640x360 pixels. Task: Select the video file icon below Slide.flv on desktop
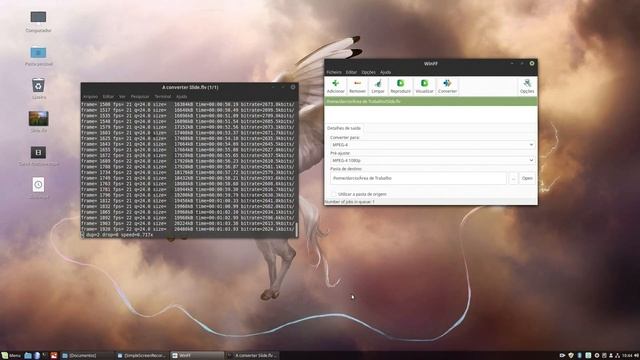coord(38,152)
